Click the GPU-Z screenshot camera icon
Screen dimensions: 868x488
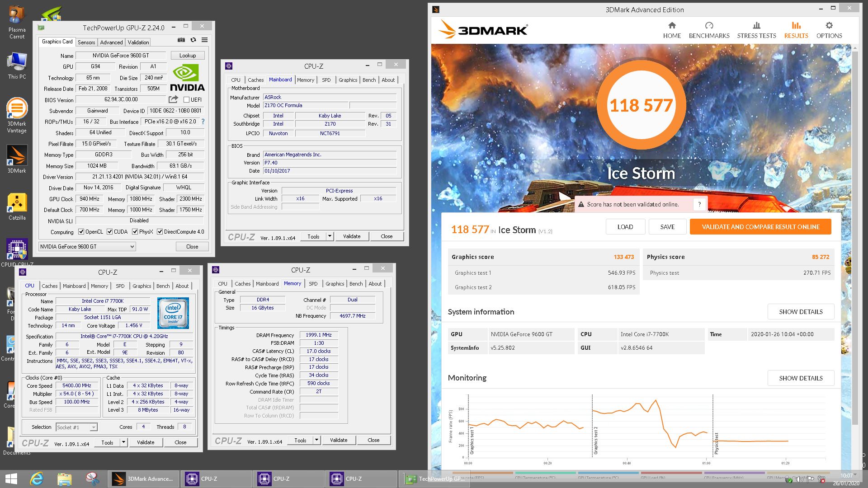coord(181,40)
